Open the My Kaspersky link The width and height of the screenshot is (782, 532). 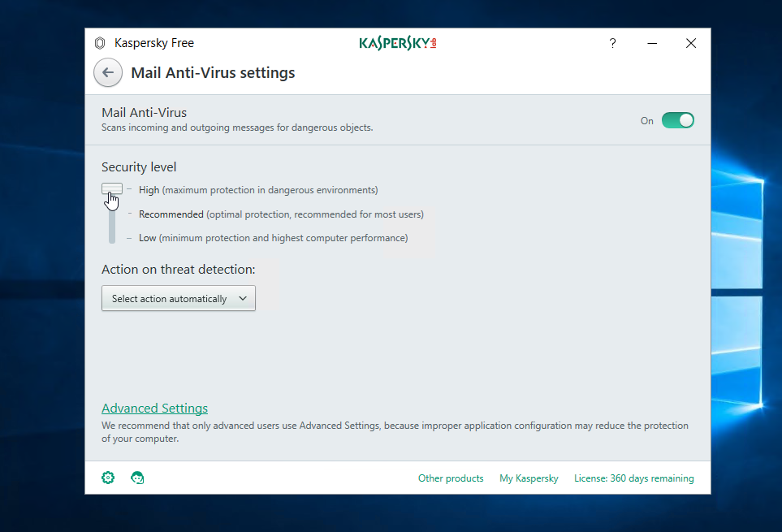529,478
